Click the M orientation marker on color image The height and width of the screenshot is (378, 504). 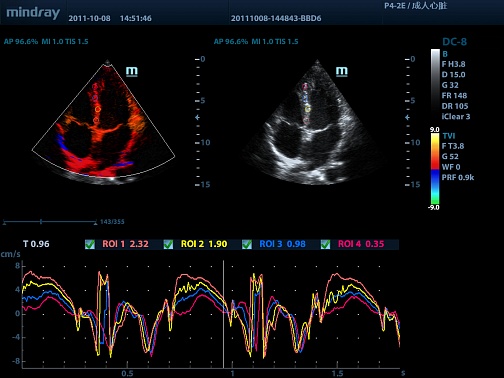[x=132, y=71]
